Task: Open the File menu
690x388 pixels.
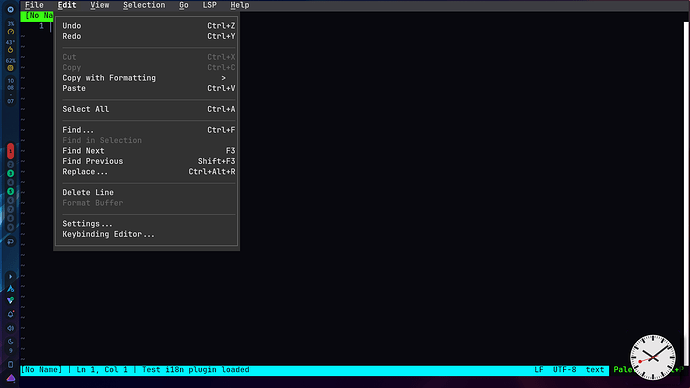Action: tap(34, 5)
